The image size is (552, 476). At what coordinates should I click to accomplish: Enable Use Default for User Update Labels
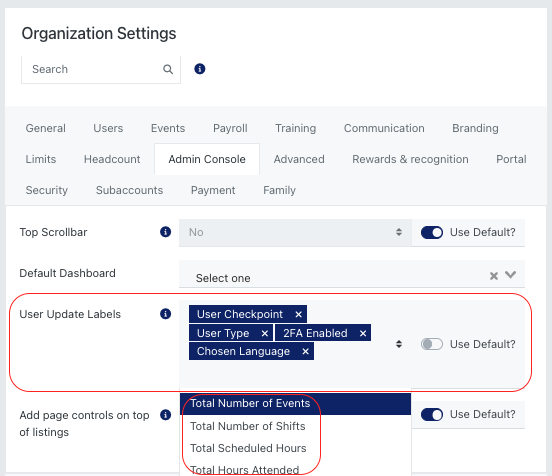[x=432, y=344]
